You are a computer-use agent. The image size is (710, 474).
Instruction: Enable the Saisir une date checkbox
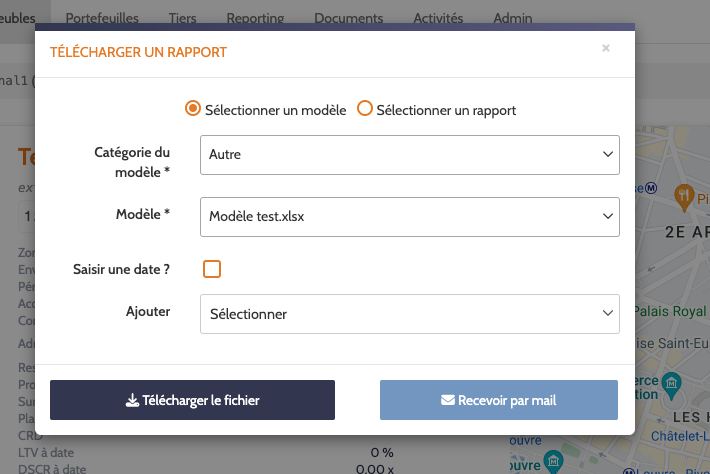pyautogui.click(x=212, y=269)
